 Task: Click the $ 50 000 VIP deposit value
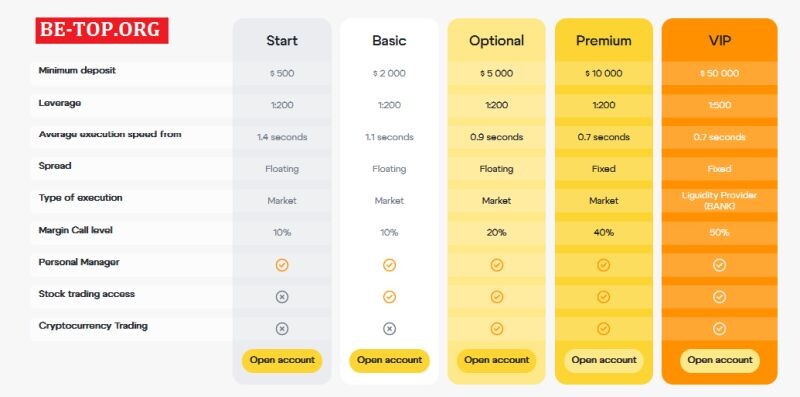tap(719, 73)
